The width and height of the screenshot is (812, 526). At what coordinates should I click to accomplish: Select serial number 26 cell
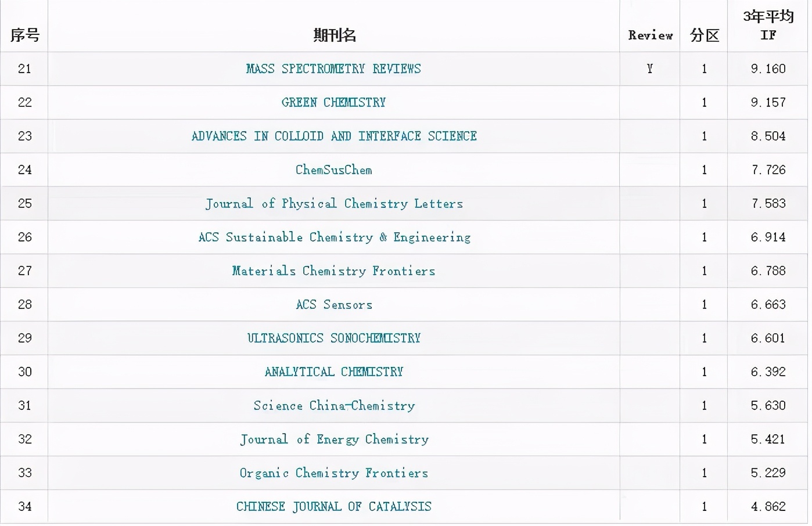tap(24, 237)
